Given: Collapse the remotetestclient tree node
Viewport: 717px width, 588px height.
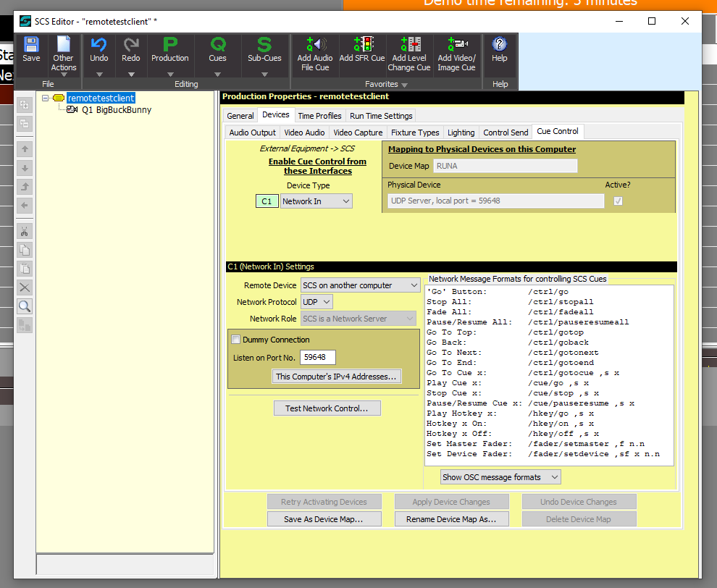Looking at the screenshot, I should [46, 98].
